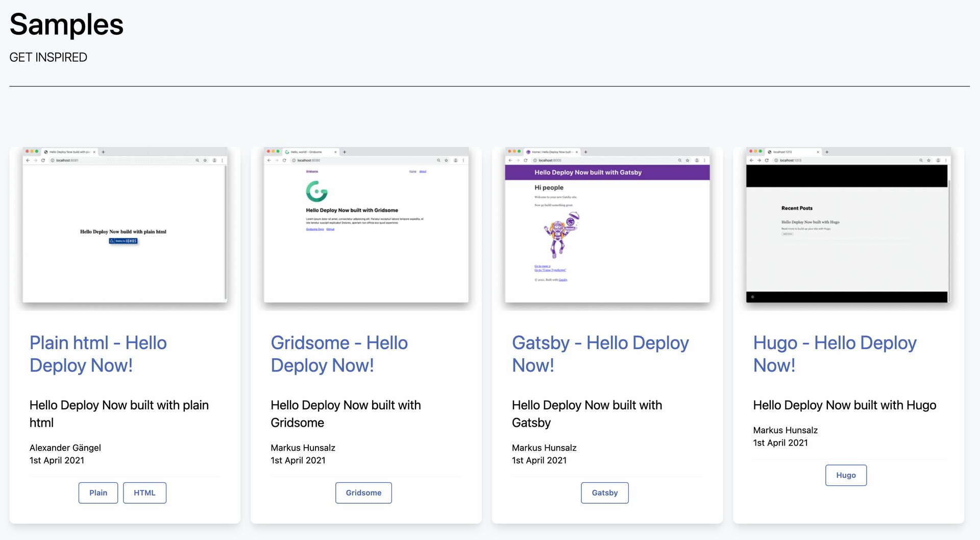Click the "GET INSPIRED" subtitle text

tap(48, 57)
